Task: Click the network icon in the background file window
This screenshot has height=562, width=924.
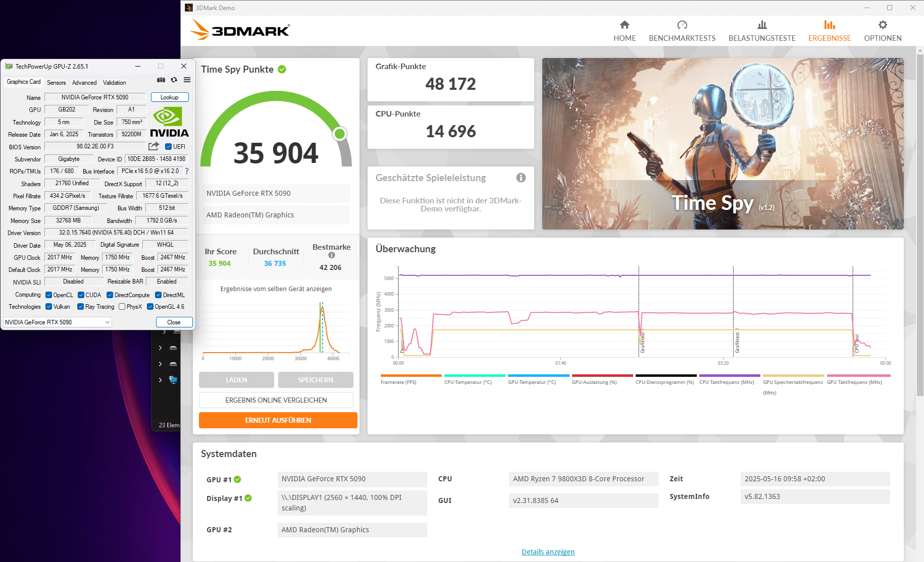Action: 173,380
